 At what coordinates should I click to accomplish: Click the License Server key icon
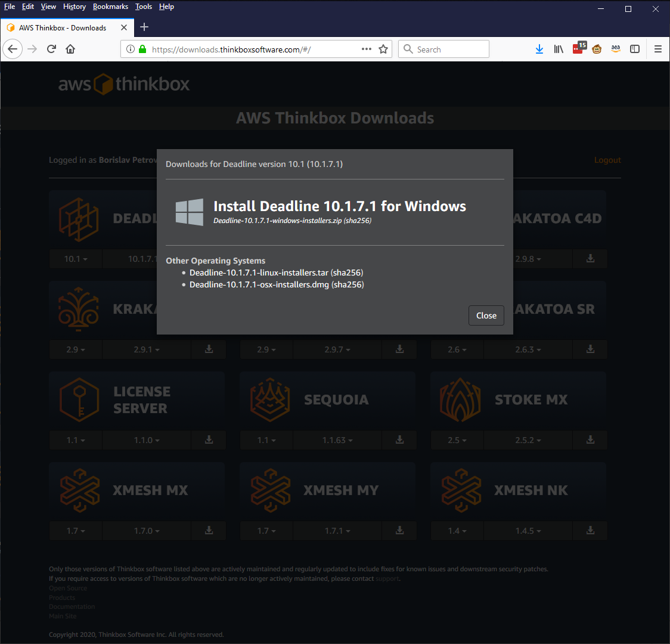pos(79,400)
